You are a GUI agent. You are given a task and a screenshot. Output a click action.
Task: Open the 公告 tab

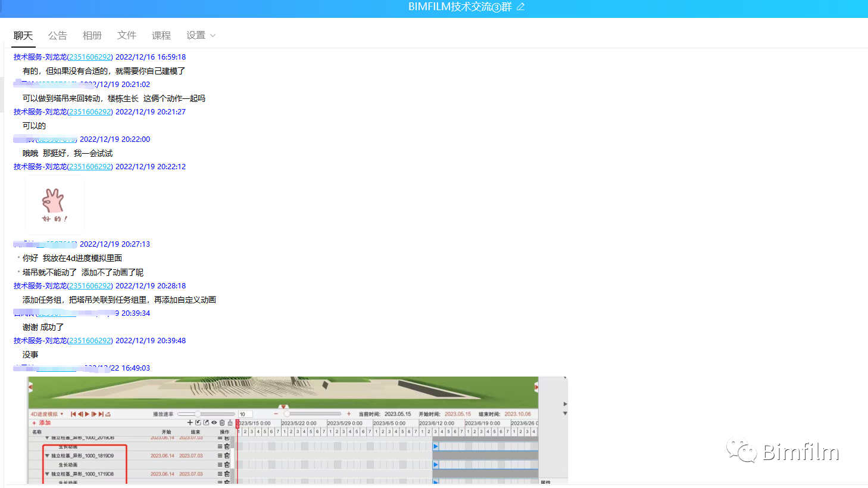coord(58,36)
